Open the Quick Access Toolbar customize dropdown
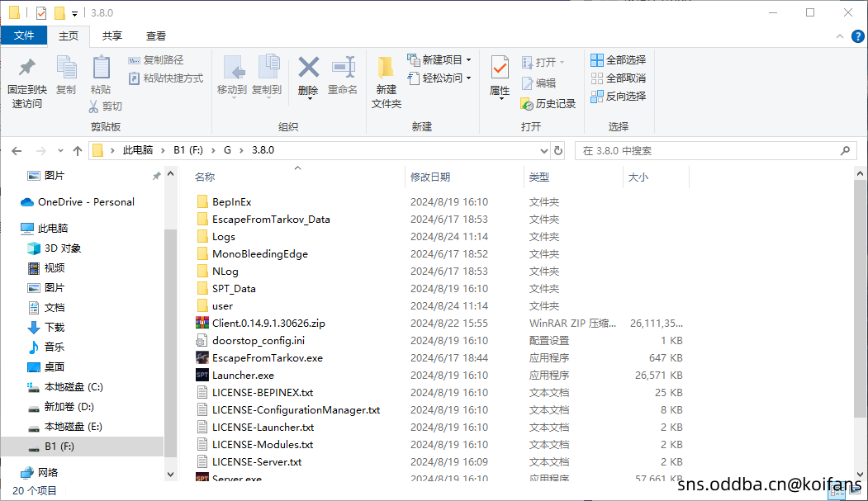The height and width of the screenshot is (501, 868). point(74,12)
